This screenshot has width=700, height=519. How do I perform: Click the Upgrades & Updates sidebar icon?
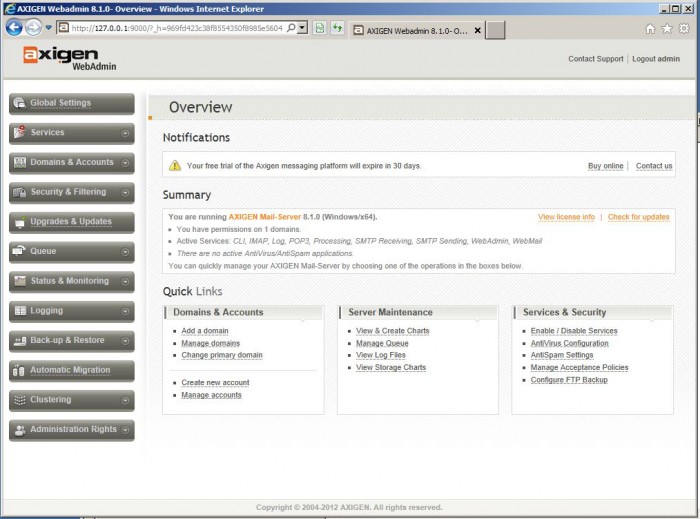tap(19, 222)
